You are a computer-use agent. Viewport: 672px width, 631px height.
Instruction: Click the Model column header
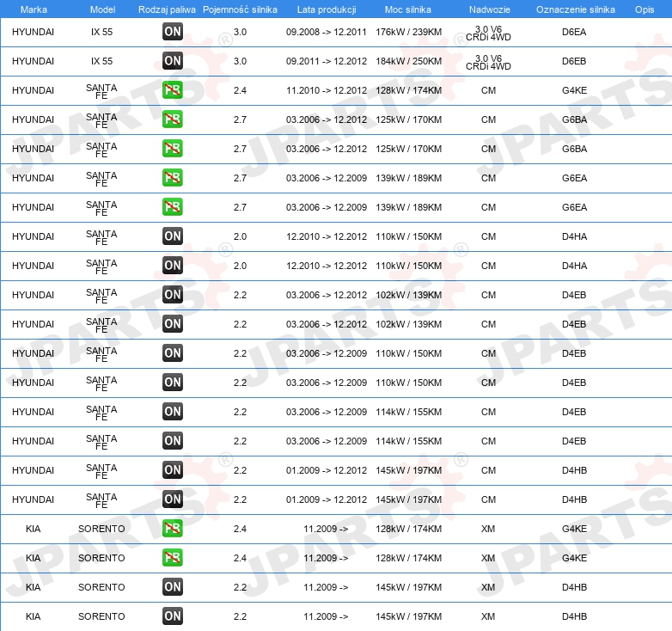[x=102, y=9]
